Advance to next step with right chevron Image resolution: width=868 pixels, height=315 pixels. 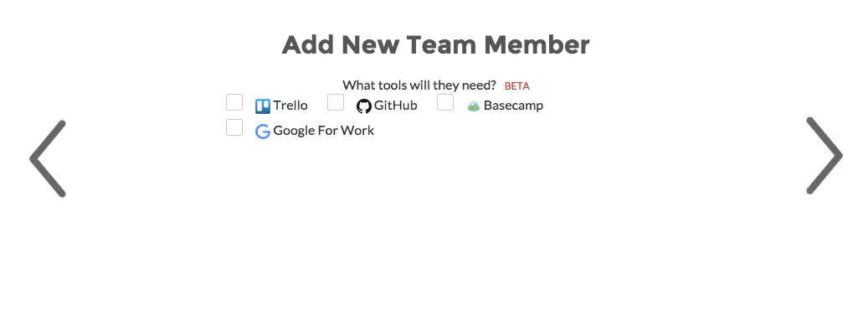click(x=824, y=156)
